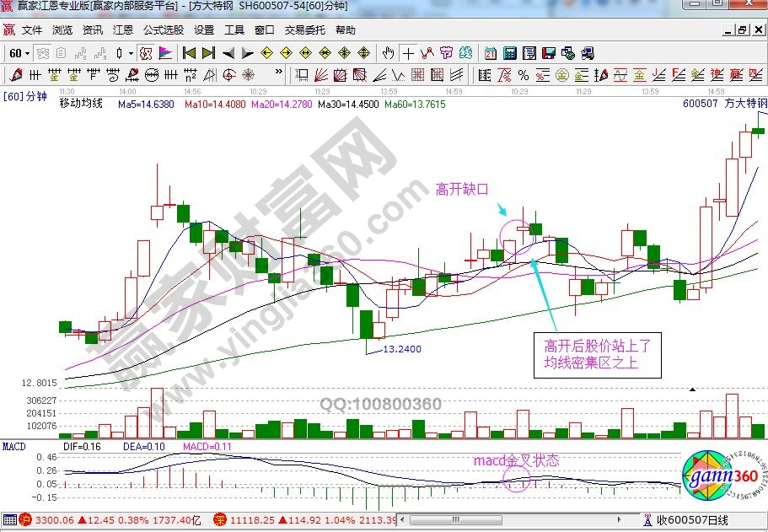Click the yellow diamond left-arrow icon
This screenshot has height=532, width=768.
(x=267, y=53)
